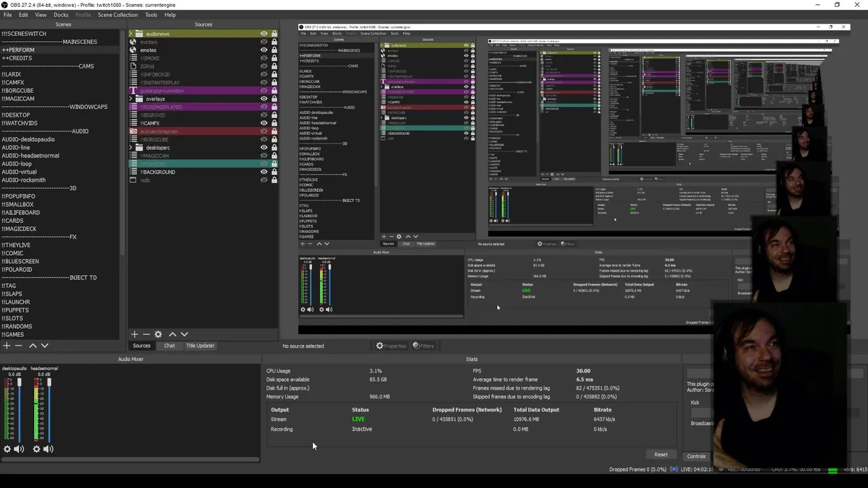868x488 pixels.
Task: Show the evotars source with its eye
Action: [264, 42]
